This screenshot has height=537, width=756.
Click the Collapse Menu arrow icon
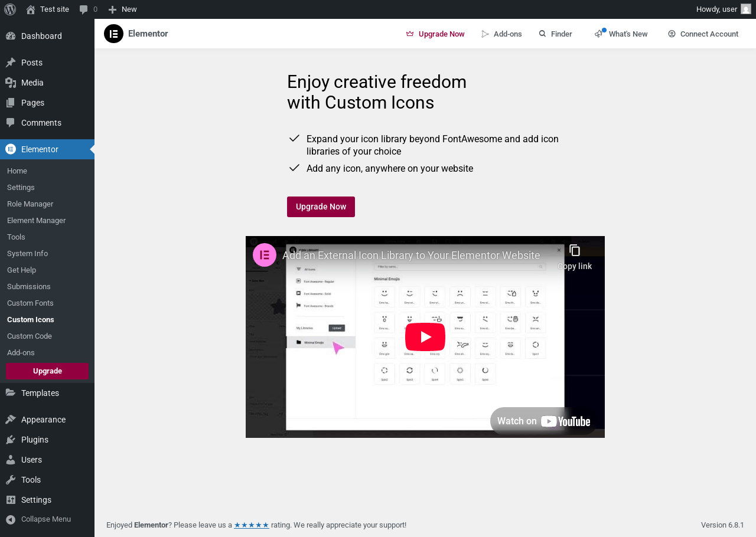point(11,519)
